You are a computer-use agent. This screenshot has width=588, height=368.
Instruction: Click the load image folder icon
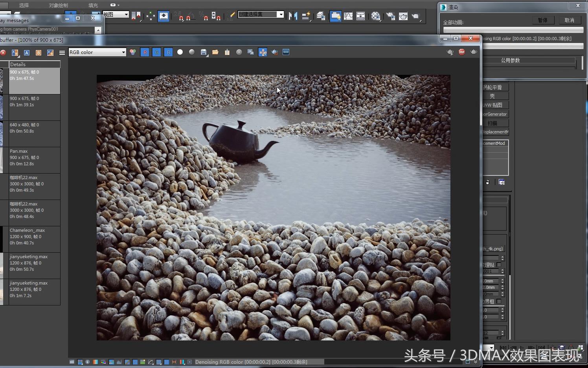[215, 52]
